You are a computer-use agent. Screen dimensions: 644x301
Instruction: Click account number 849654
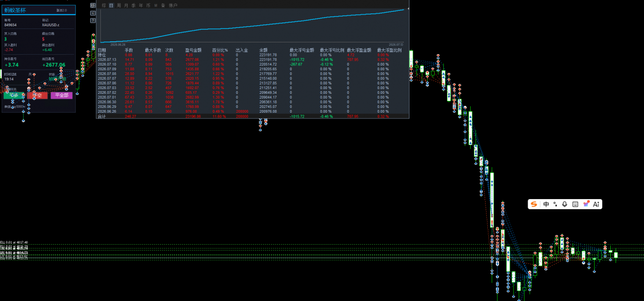10,25
